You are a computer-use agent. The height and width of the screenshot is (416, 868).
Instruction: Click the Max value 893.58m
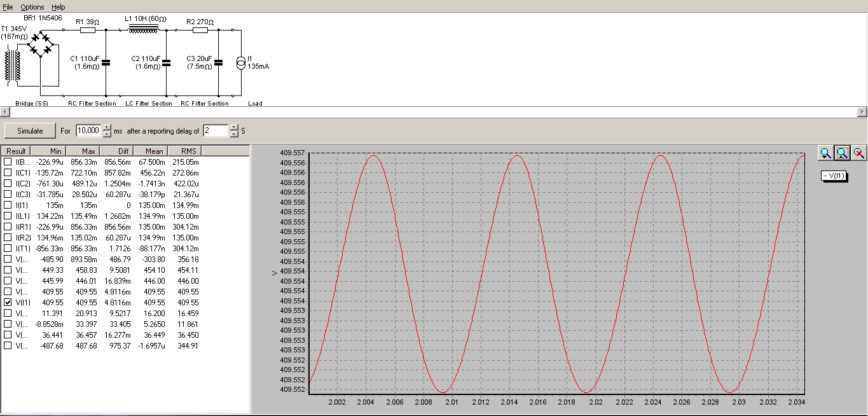point(84,259)
